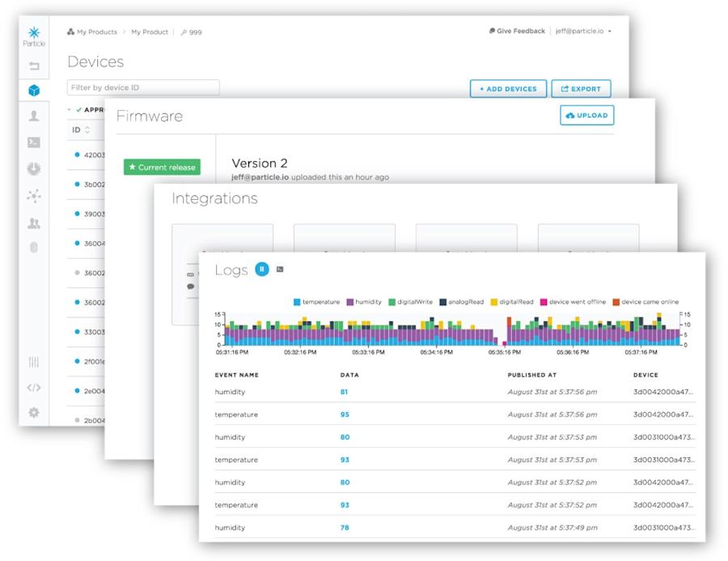Toggle the device came online legend entry
Image resolution: width=728 pixels, height=561 pixels.
pyautogui.click(x=645, y=302)
